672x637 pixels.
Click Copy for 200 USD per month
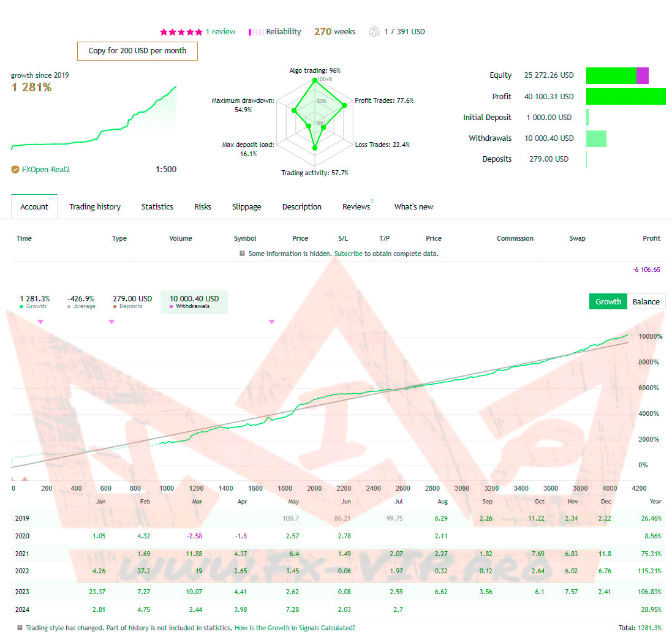[x=137, y=51]
